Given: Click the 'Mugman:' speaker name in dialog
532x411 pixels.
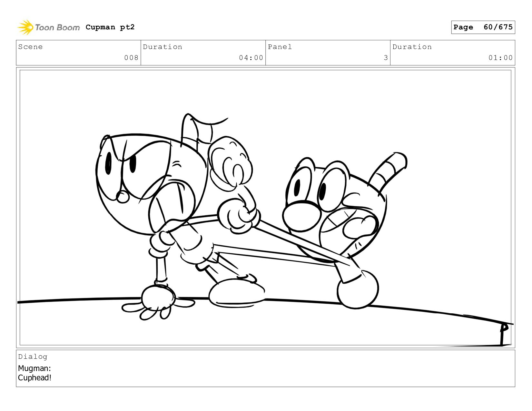Looking at the screenshot, I should pyautogui.click(x=34, y=368).
